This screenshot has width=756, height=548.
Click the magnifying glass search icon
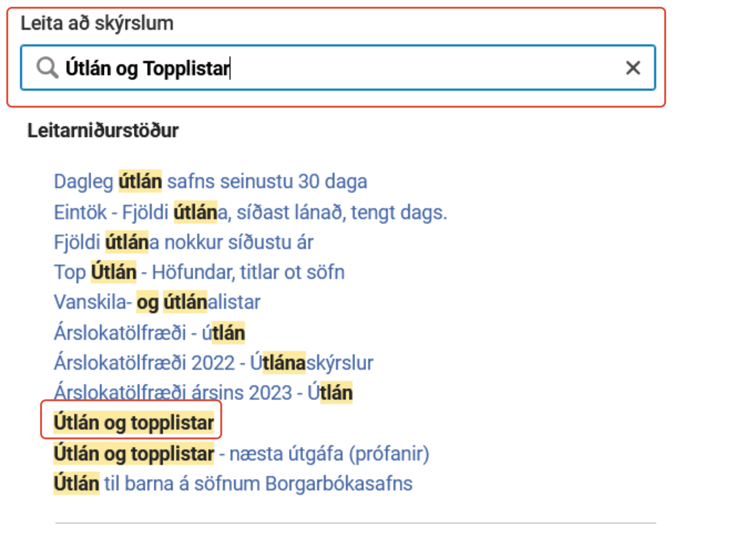[x=47, y=68]
